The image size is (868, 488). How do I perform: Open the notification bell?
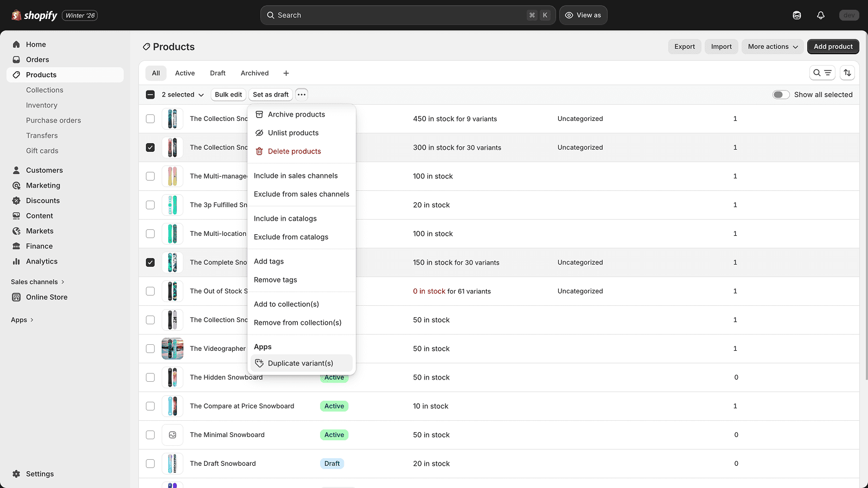821,15
